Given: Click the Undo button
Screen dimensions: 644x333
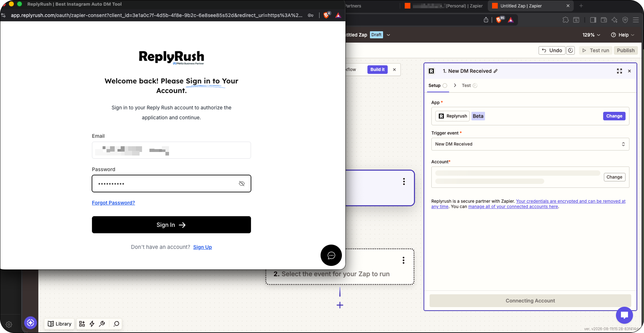Looking at the screenshot, I should tap(552, 50).
